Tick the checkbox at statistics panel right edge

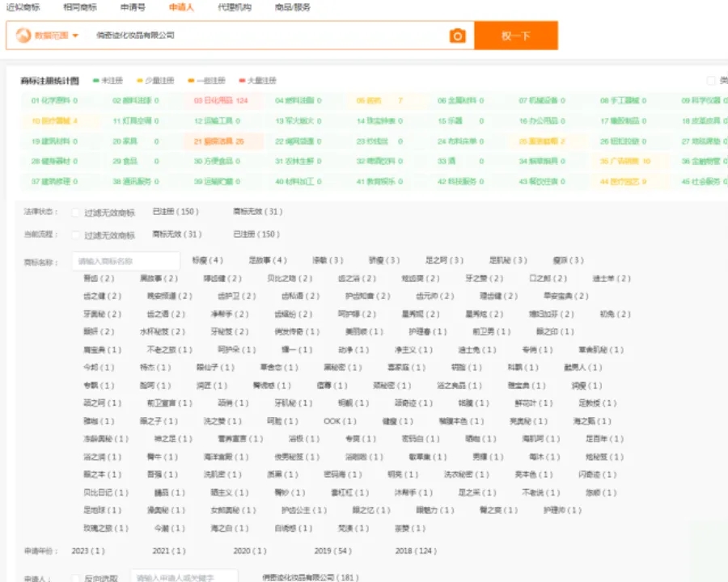pos(711,81)
